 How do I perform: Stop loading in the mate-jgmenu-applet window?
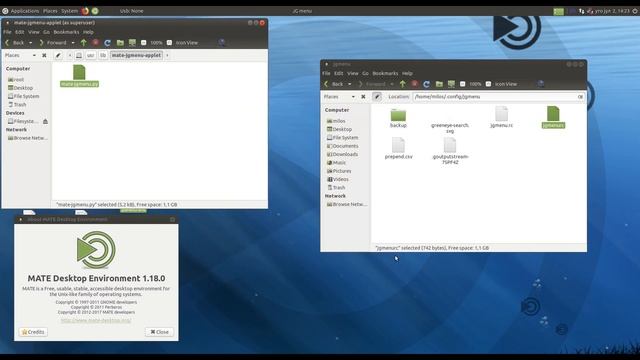[96, 42]
